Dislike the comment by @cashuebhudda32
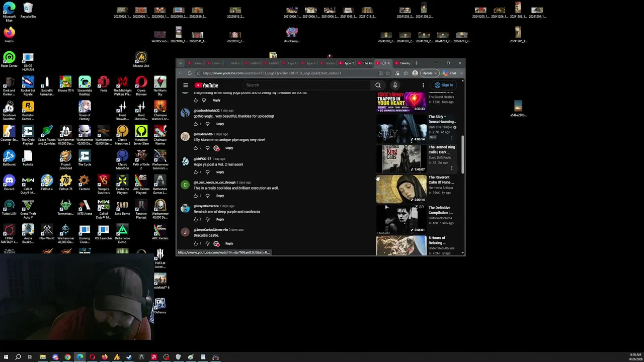Viewport: 644px width, 362px height. (207, 124)
